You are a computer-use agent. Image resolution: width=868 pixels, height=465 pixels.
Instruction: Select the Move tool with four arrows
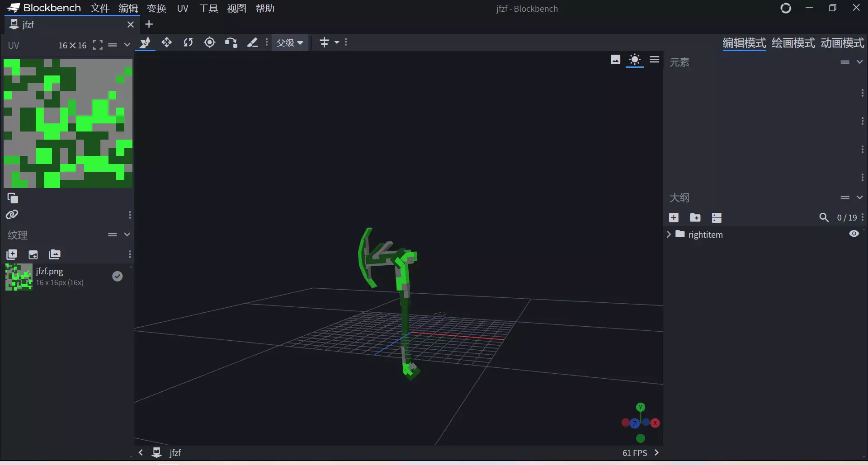[x=167, y=42]
